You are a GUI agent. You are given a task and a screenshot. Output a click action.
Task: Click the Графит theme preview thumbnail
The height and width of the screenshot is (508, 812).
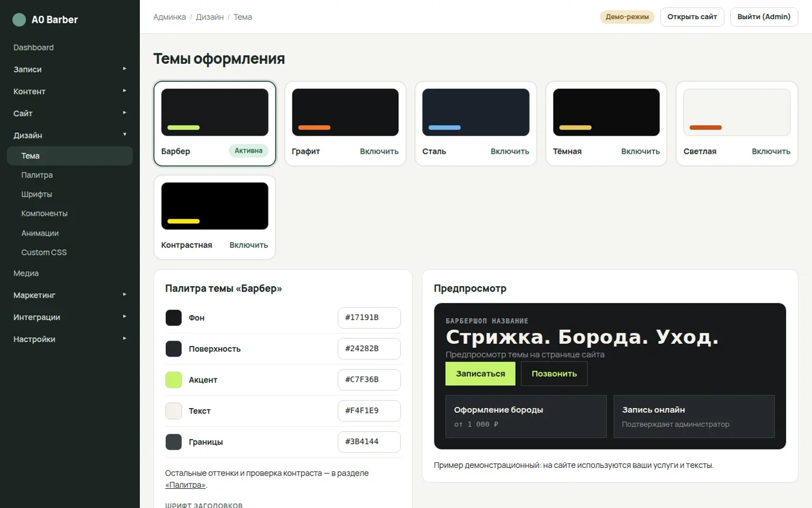click(345, 112)
